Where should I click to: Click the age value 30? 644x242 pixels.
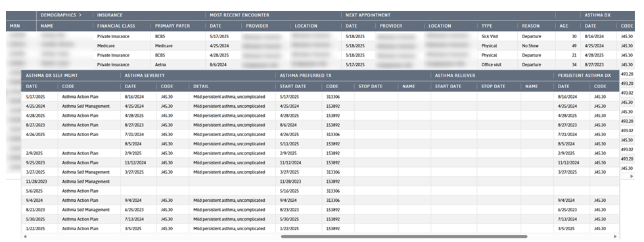click(574, 37)
